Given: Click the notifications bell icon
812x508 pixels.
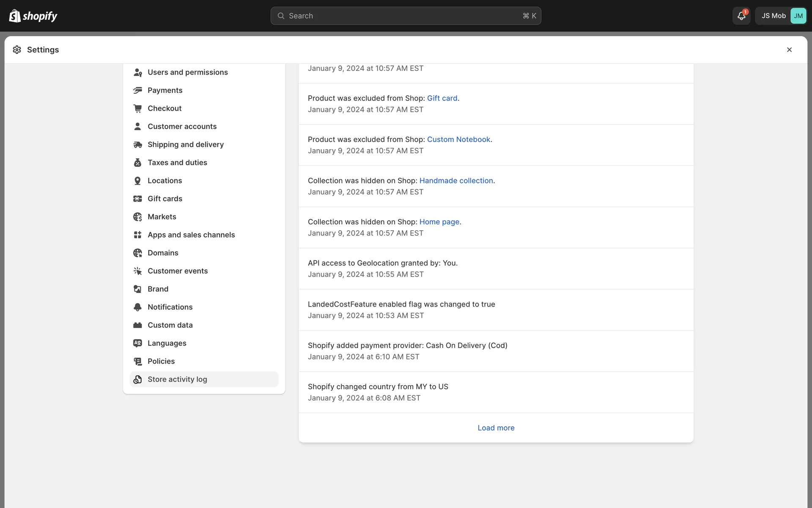Looking at the screenshot, I should coord(741,16).
